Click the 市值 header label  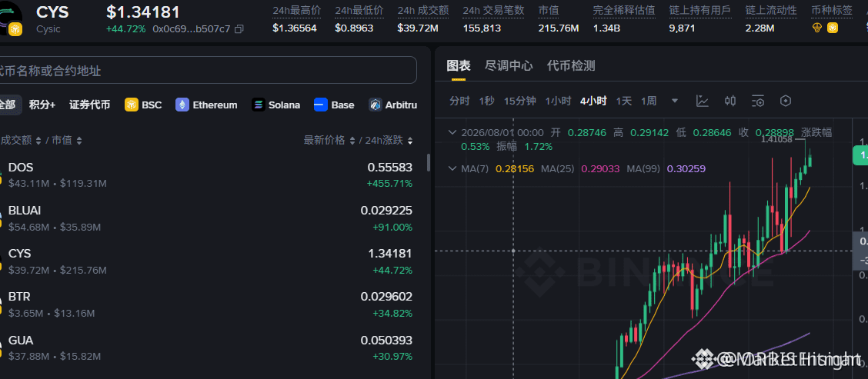[548, 11]
